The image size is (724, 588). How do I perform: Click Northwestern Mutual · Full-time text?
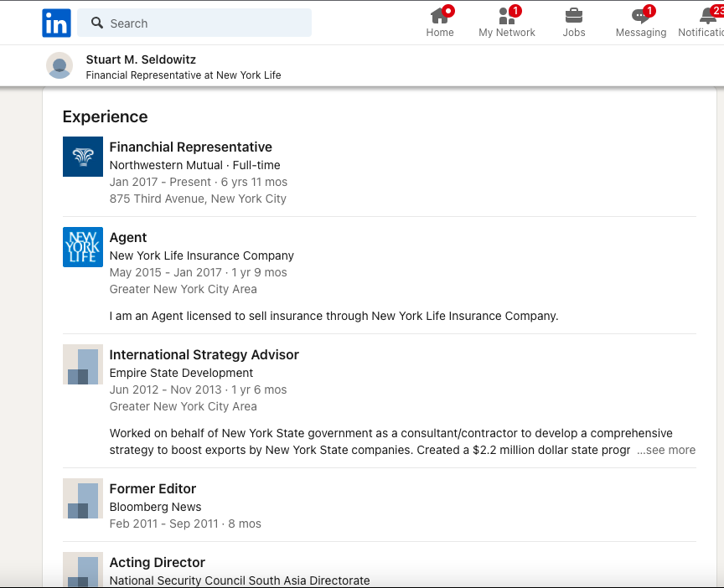pyautogui.click(x=195, y=165)
